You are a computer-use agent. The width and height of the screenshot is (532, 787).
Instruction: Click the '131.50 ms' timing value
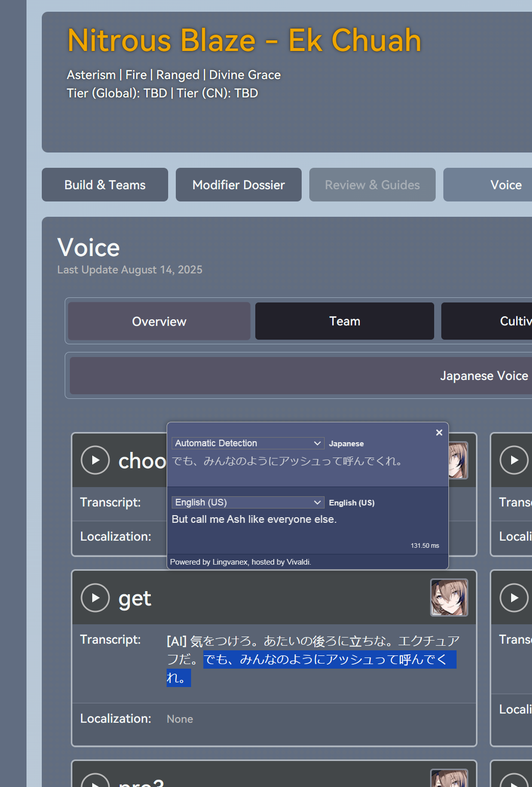(x=425, y=546)
